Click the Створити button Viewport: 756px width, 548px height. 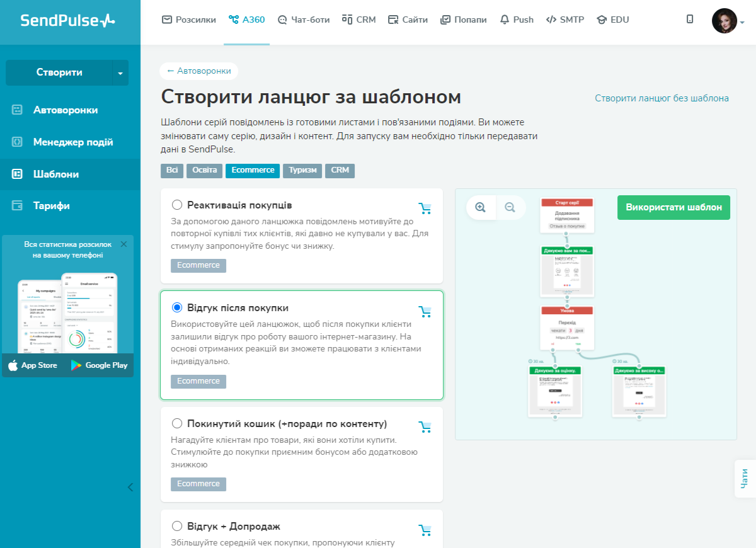coord(59,72)
